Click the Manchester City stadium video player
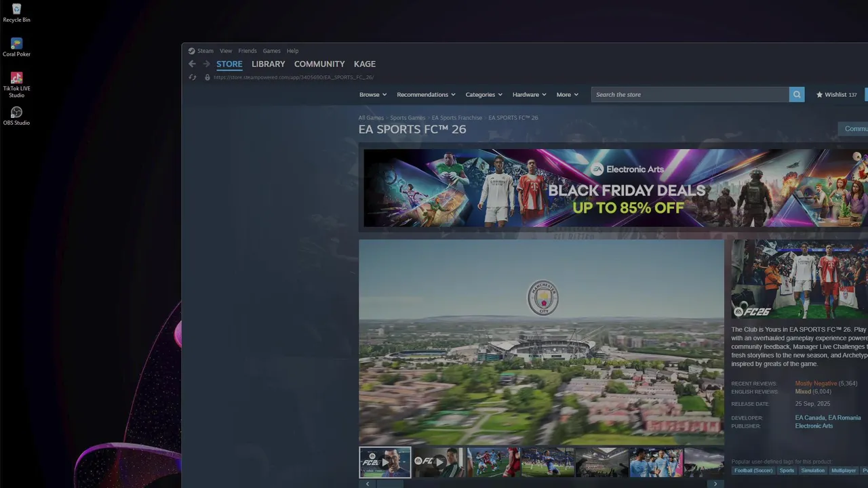This screenshot has width=868, height=488. (x=541, y=342)
